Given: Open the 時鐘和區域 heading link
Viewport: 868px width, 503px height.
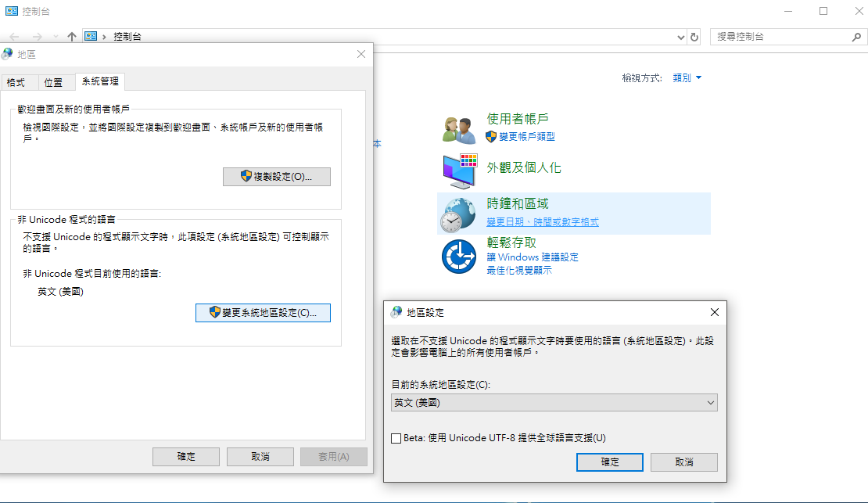Looking at the screenshot, I should pyautogui.click(x=518, y=203).
